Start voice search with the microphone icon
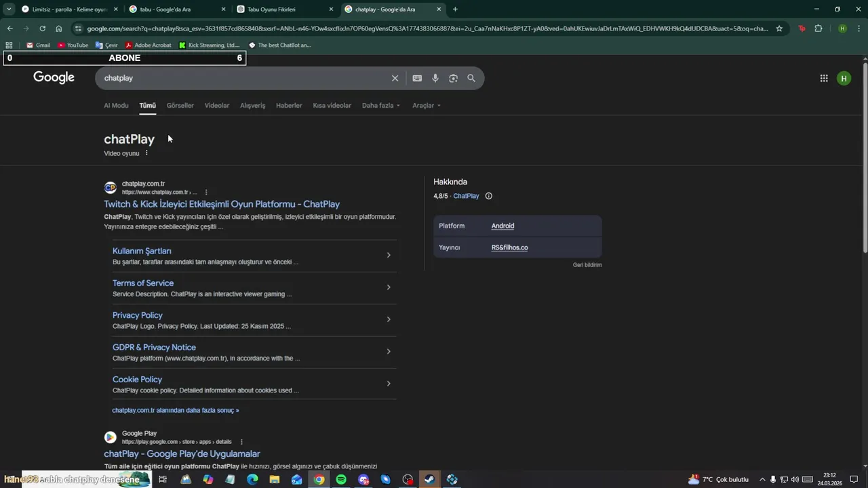This screenshot has width=868, height=488. click(435, 78)
